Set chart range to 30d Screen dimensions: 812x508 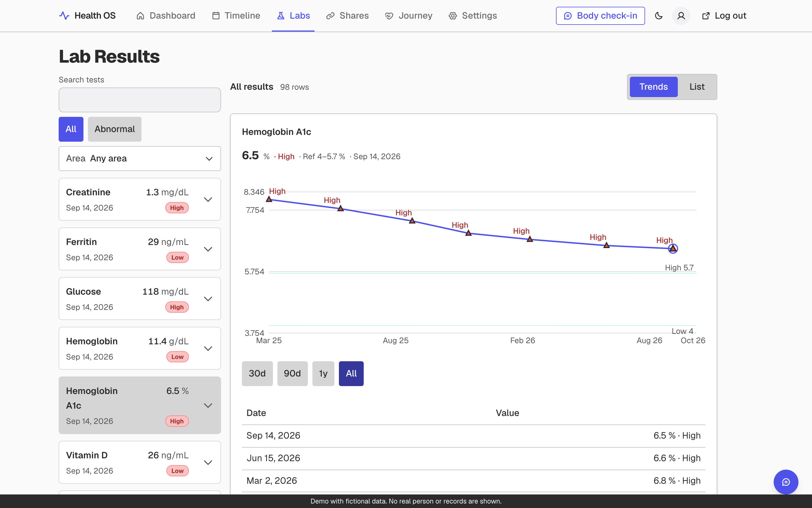coord(257,373)
